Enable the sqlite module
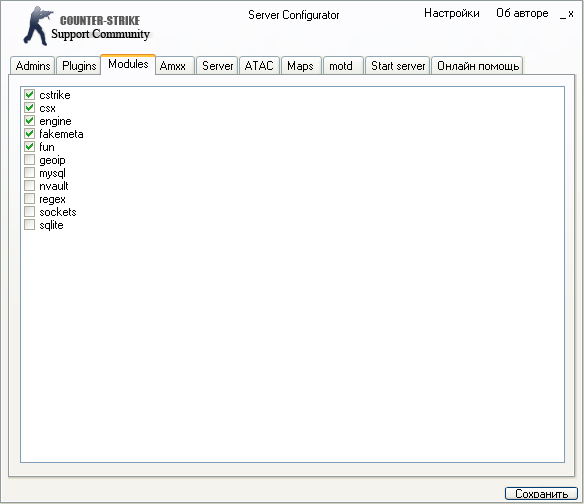Screen dimensions: 584x504 point(29,225)
